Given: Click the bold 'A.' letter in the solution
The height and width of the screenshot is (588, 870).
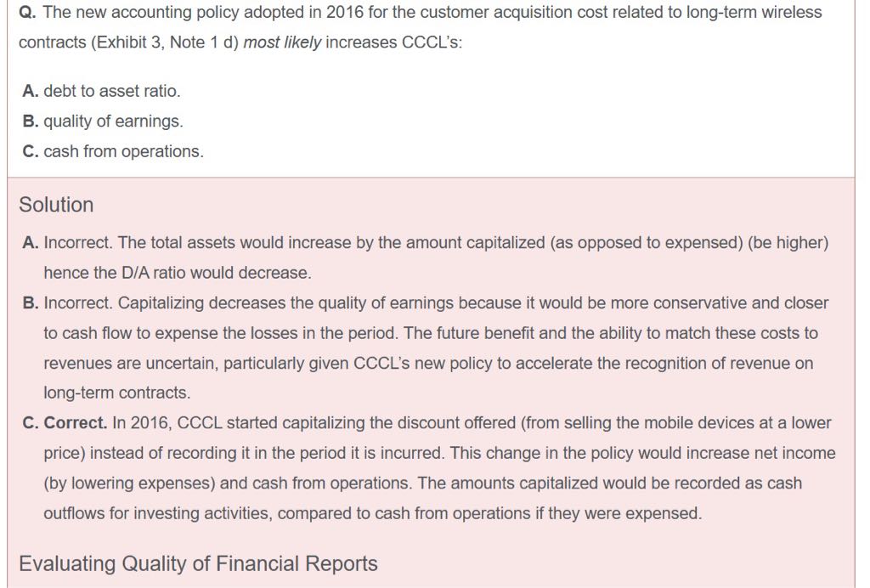Looking at the screenshot, I should pyautogui.click(x=30, y=243).
